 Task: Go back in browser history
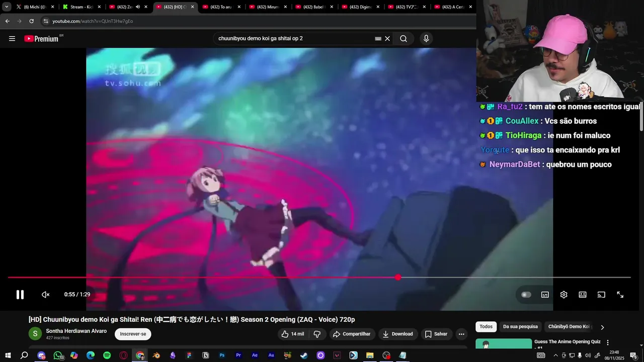(8, 21)
